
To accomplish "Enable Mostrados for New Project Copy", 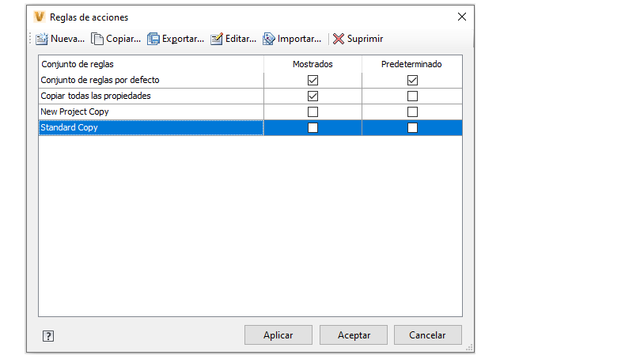I will [313, 111].
